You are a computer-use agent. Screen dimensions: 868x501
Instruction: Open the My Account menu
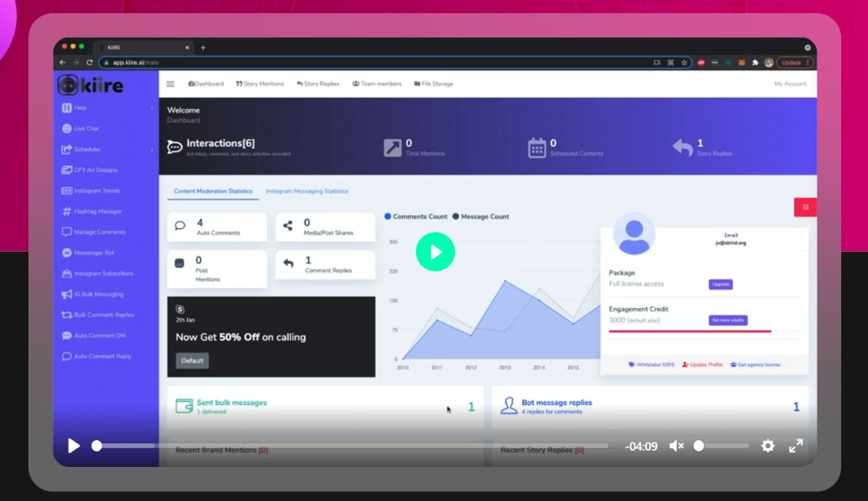[x=790, y=84]
